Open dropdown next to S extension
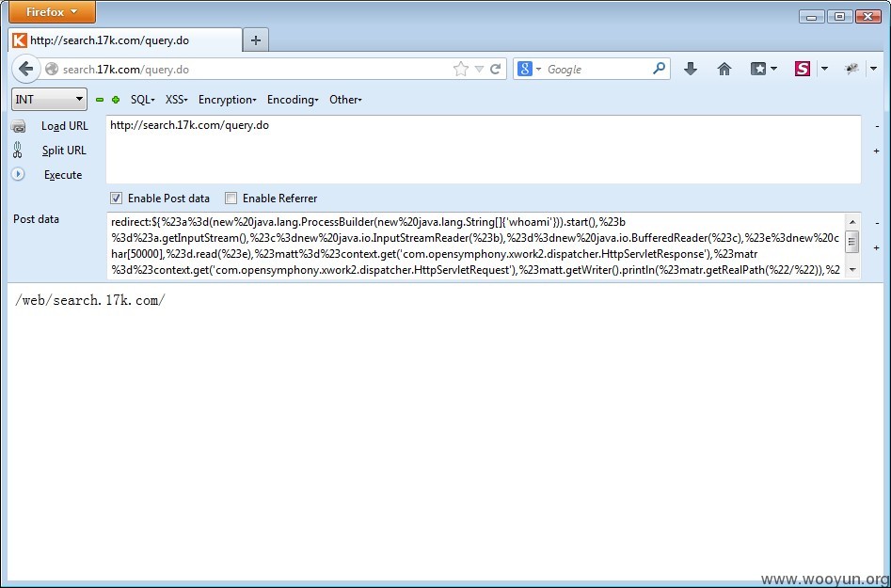This screenshot has width=891, height=588. [824, 70]
